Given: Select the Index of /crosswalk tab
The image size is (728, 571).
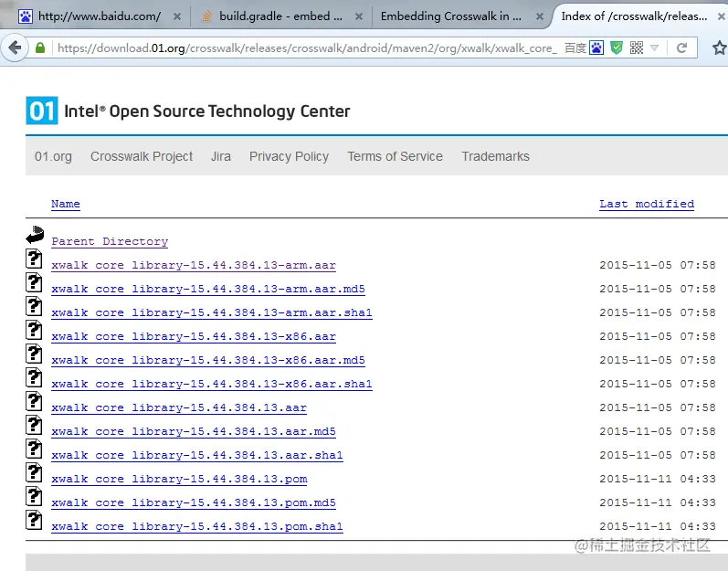Looking at the screenshot, I should tap(634, 16).
